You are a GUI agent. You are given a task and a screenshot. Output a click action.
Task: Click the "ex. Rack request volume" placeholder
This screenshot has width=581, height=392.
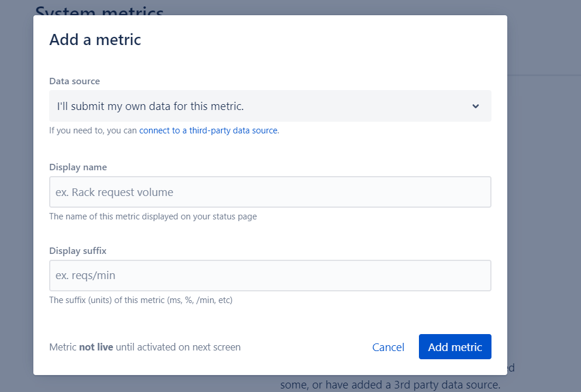114,192
